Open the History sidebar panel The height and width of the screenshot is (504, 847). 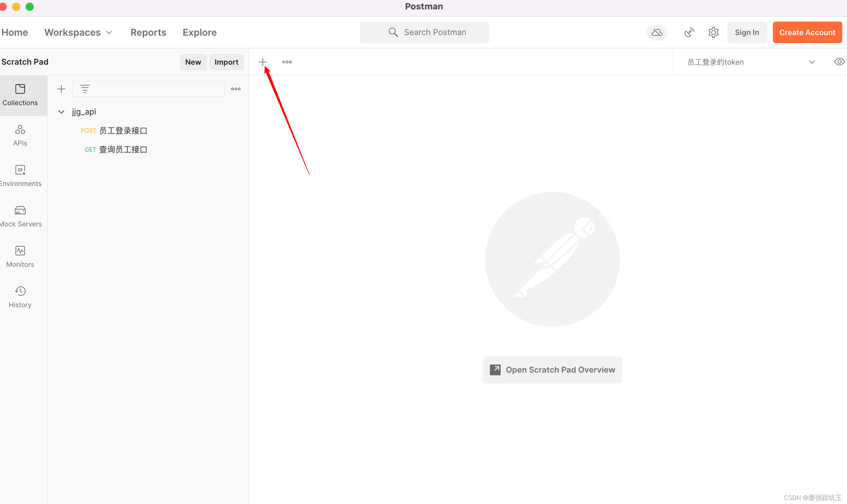tap(20, 297)
